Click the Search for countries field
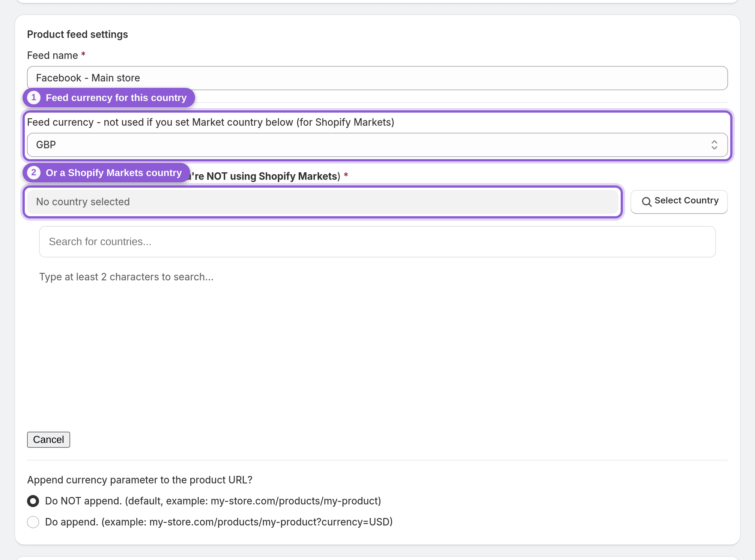 pos(377,242)
